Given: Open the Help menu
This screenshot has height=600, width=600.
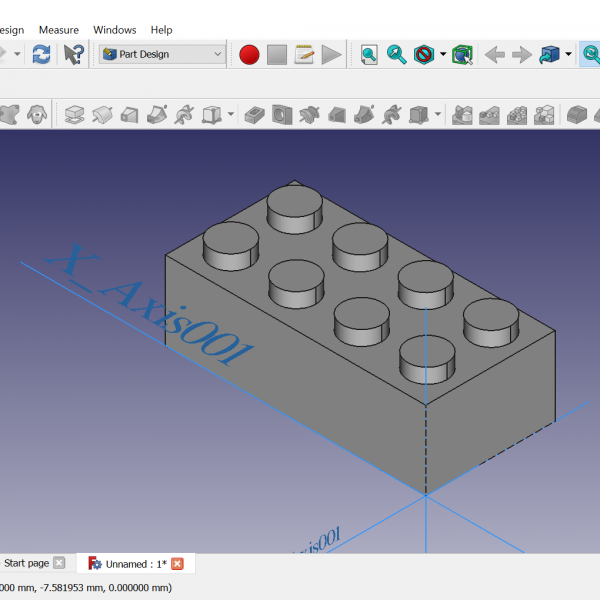Looking at the screenshot, I should pos(161,30).
